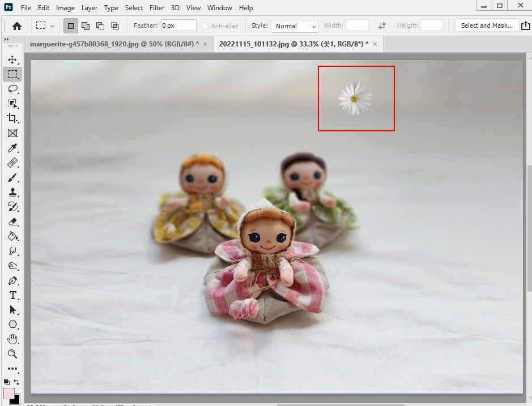Click the Feather value field
This screenshot has height=406, width=532.
click(x=178, y=25)
